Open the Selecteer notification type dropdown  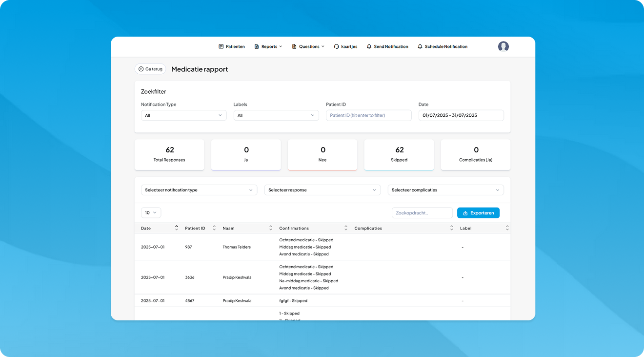click(x=199, y=190)
